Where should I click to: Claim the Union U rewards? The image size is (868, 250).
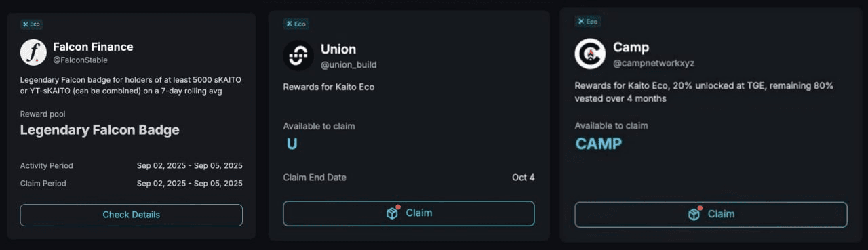tap(409, 213)
